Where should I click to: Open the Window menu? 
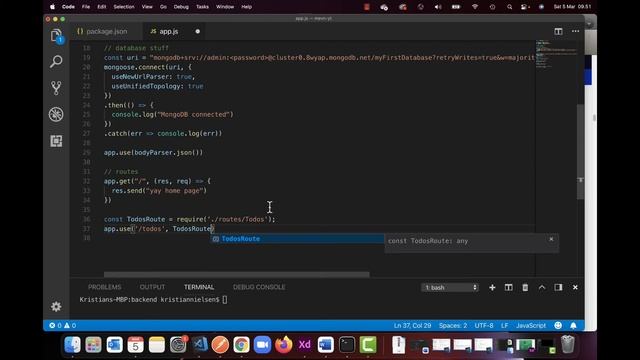click(x=225, y=7)
